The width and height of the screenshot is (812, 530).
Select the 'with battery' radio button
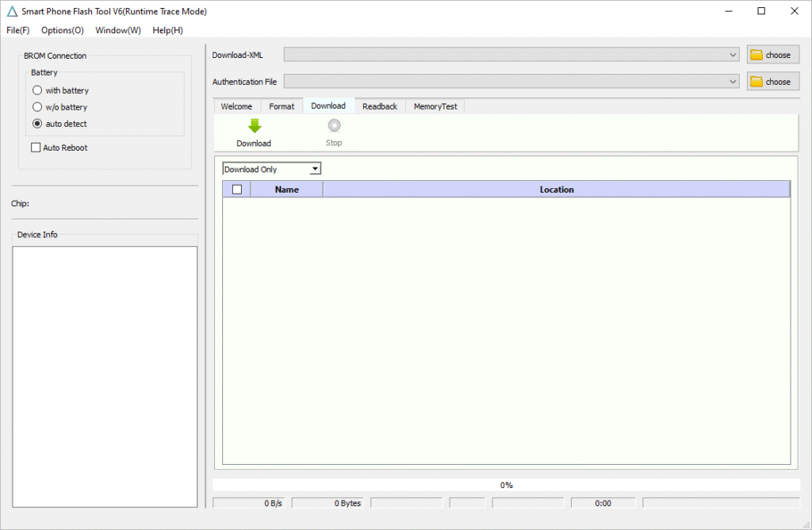point(36,90)
